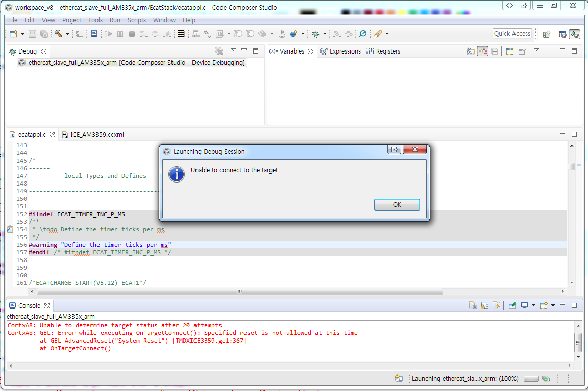Viewport: 588px width, 391px height.
Task: Click the line 154 task marker icon
Action: click(10, 229)
